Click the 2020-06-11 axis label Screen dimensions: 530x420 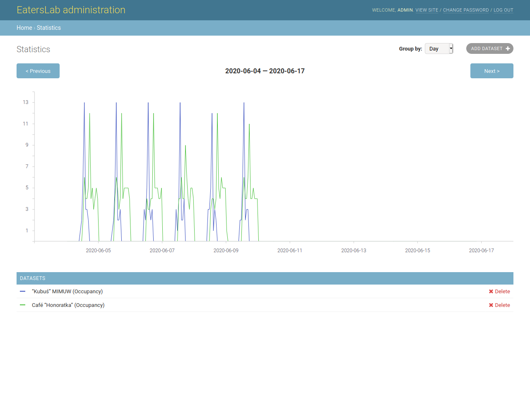point(290,251)
